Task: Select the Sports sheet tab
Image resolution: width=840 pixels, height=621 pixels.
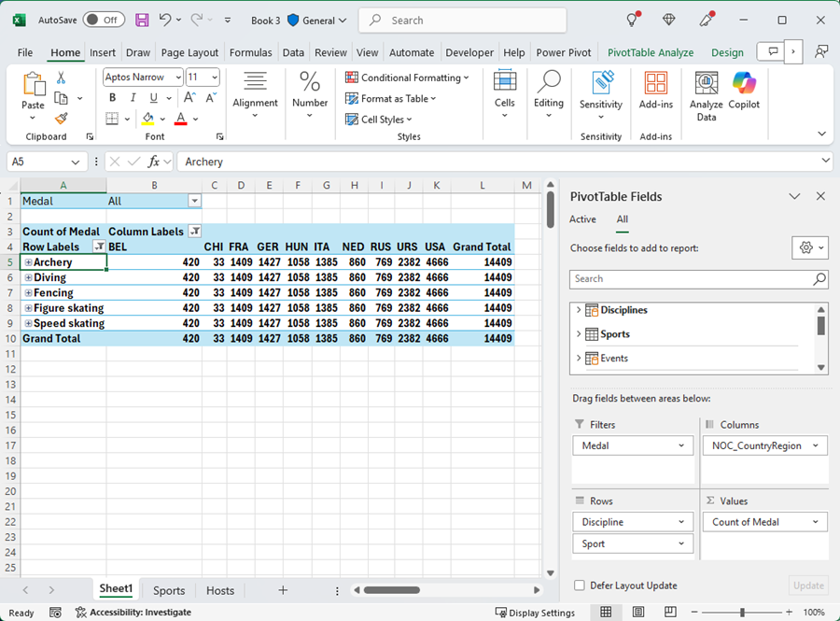Action: [x=168, y=590]
